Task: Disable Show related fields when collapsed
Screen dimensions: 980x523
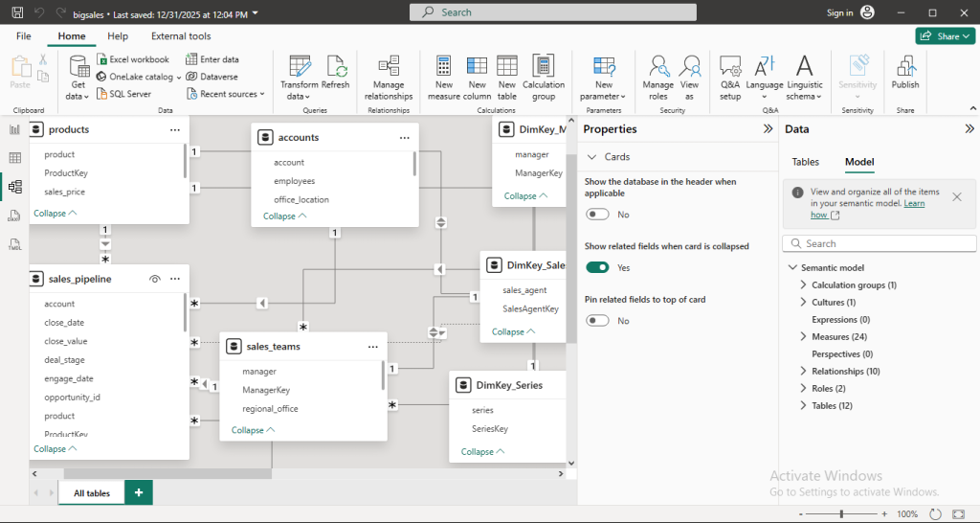Action: click(x=597, y=267)
